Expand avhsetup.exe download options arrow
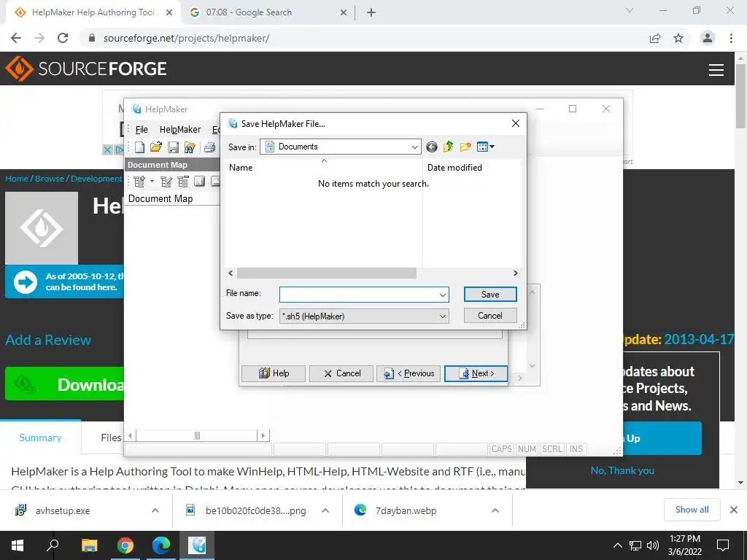The height and width of the screenshot is (560, 747). [x=155, y=510]
